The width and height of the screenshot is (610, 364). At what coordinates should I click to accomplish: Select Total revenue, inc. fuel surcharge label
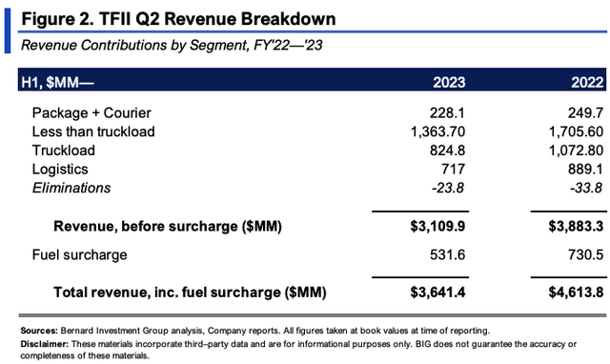point(190,292)
